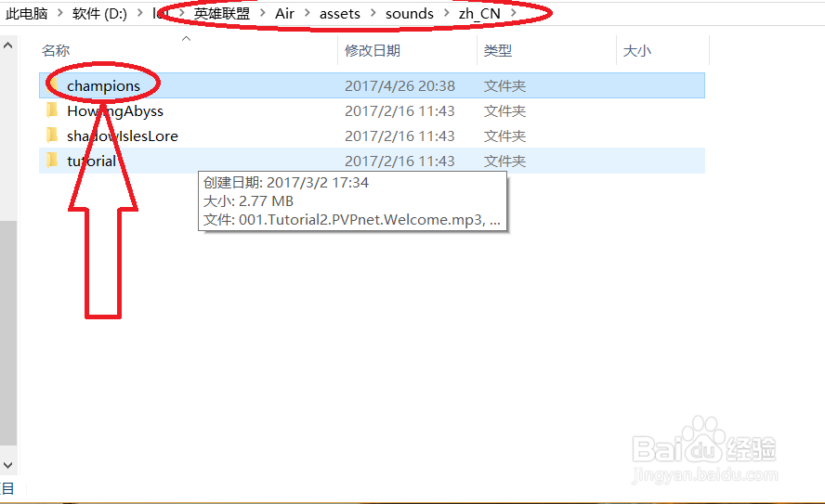Image resolution: width=825 pixels, height=504 pixels.
Task: Expand chevron after assets in path
Action: point(373,13)
